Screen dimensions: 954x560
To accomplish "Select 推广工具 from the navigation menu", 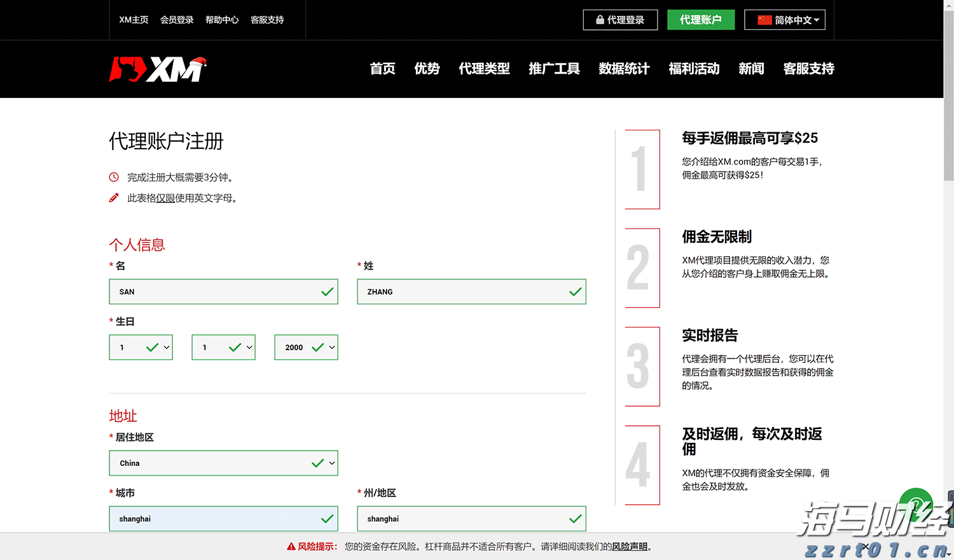I will [x=553, y=69].
